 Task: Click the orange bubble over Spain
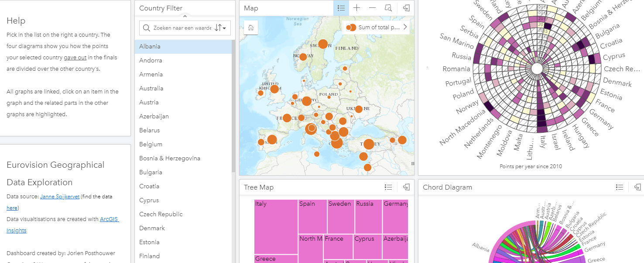272,140
